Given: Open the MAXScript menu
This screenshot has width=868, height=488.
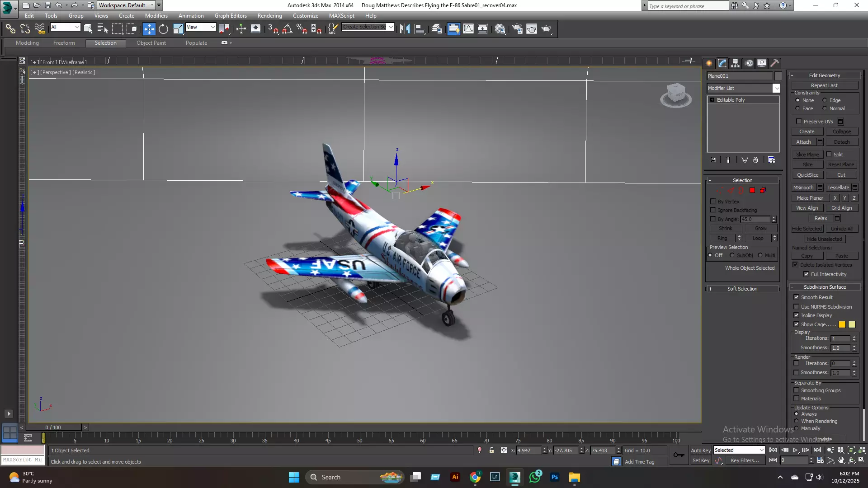Looking at the screenshot, I should tap(341, 16).
